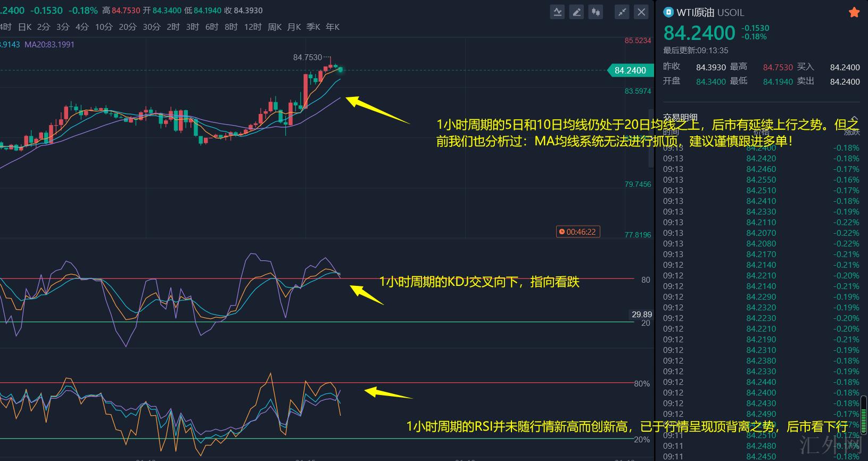Click the trade entry at 84.2410
868x461 pixels.
[761, 201]
